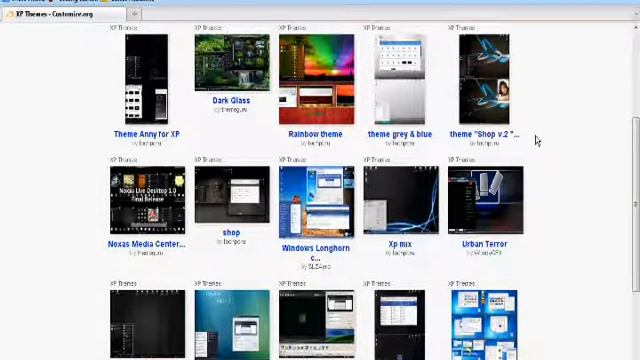Viewport: 640px width, 360px height.
Task: Click XP Themes category above Windows Longhorn thumbnail
Action: click(x=293, y=160)
